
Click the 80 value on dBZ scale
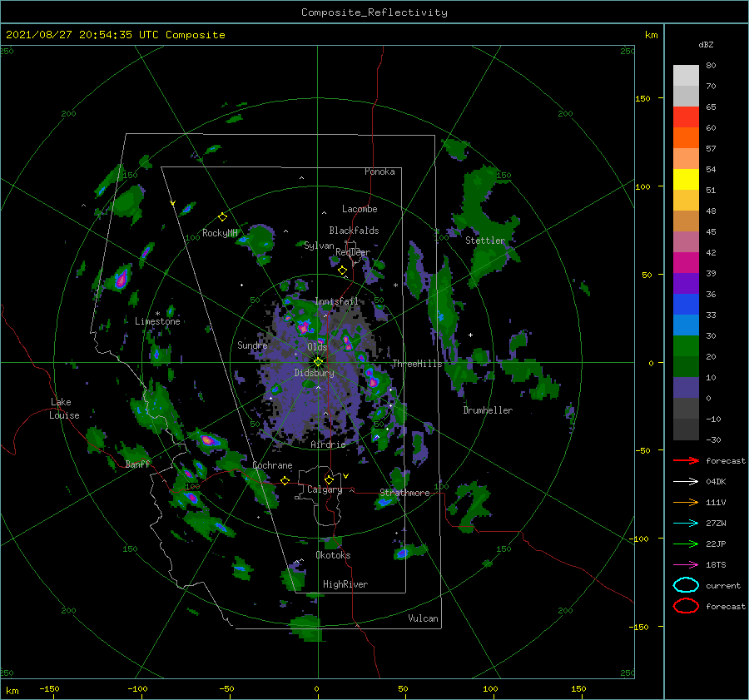click(711, 66)
